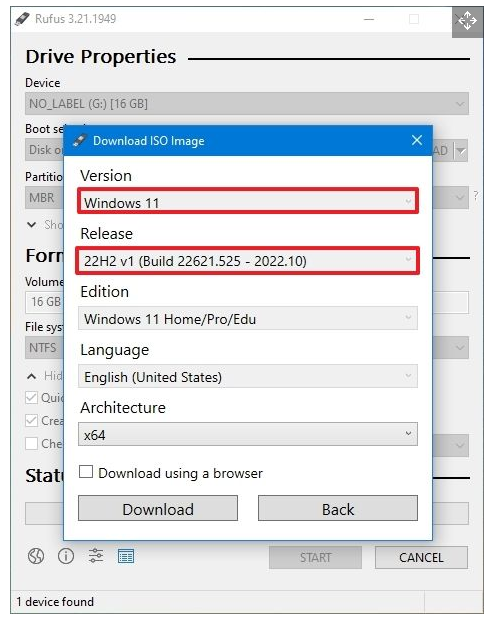Open bad blocks passes dropdown in Rufus
This screenshot has height=629, width=495.
451,445
